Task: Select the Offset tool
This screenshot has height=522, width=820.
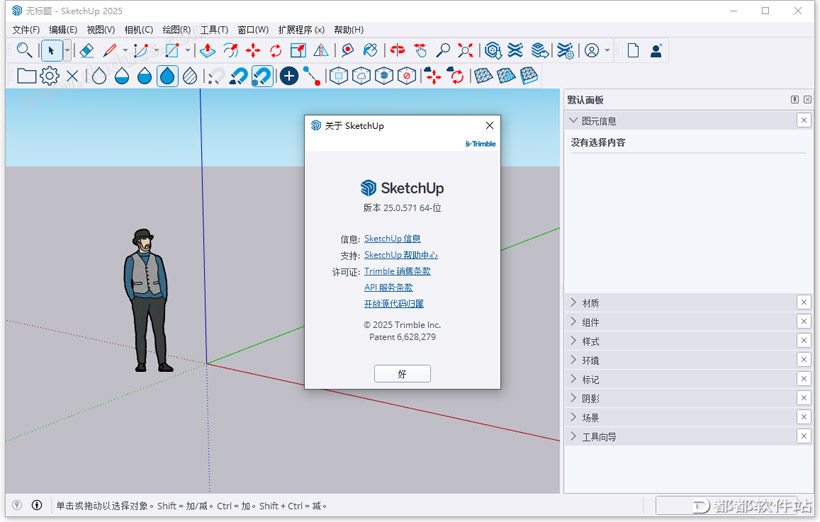Action: point(231,50)
